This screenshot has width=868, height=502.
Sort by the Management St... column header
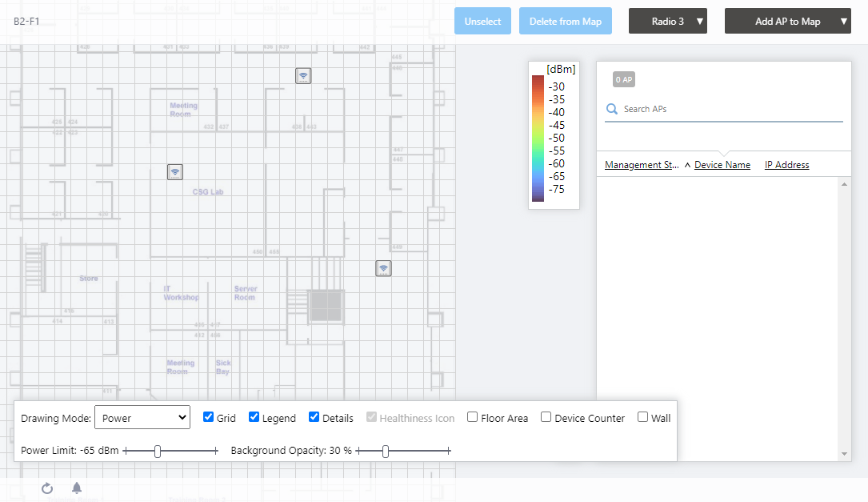642,165
